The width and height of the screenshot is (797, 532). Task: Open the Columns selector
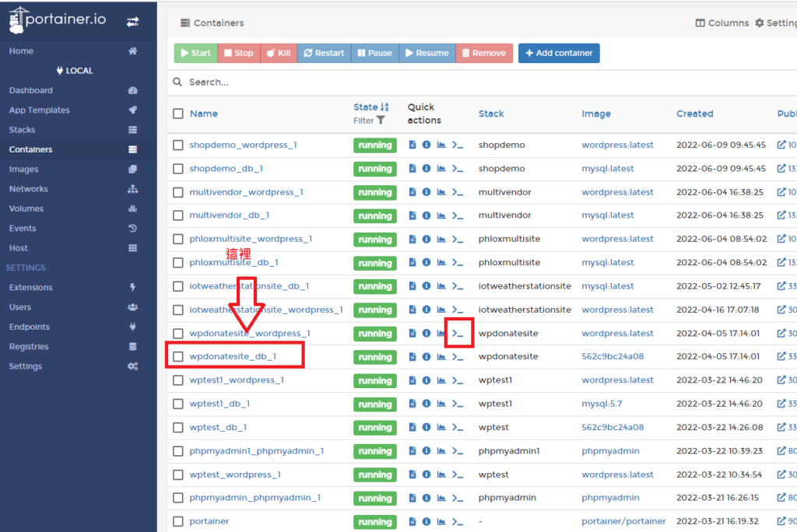(722, 23)
